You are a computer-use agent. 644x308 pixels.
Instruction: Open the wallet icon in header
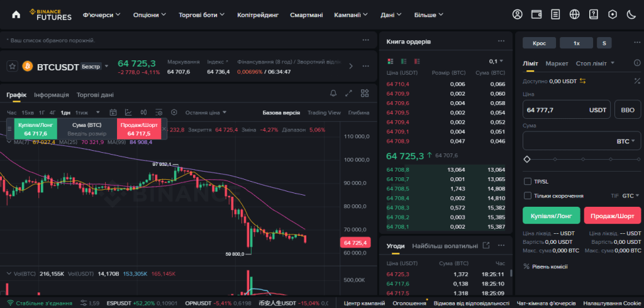point(536,14)
